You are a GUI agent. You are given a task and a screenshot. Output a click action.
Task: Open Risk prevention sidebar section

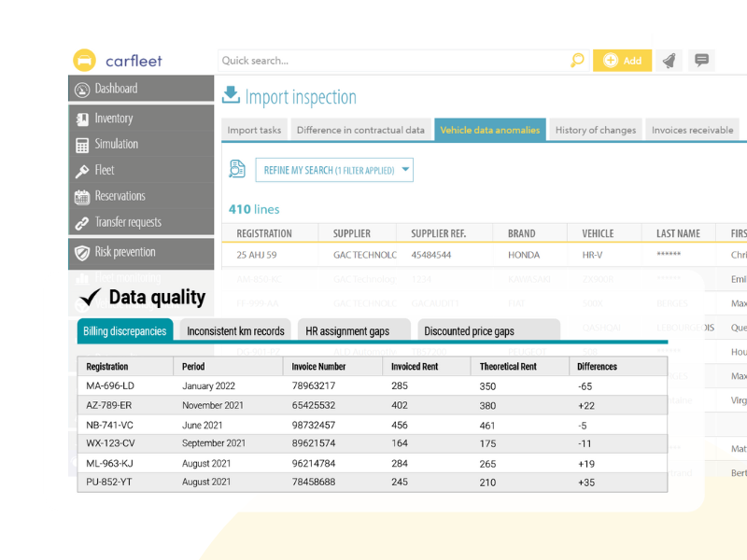tap(124, 252)
